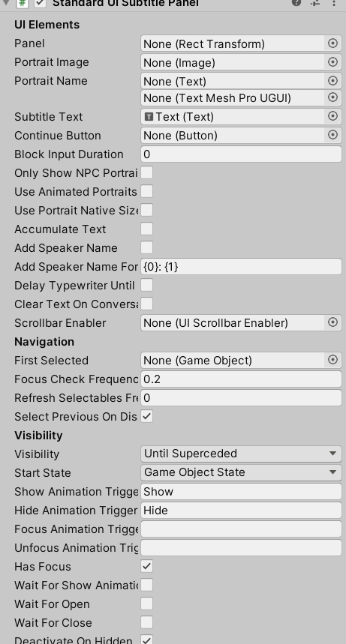Open component help reference icon
Image resolution: width=346 pixels, height=644 pixels.
[296, 2]
